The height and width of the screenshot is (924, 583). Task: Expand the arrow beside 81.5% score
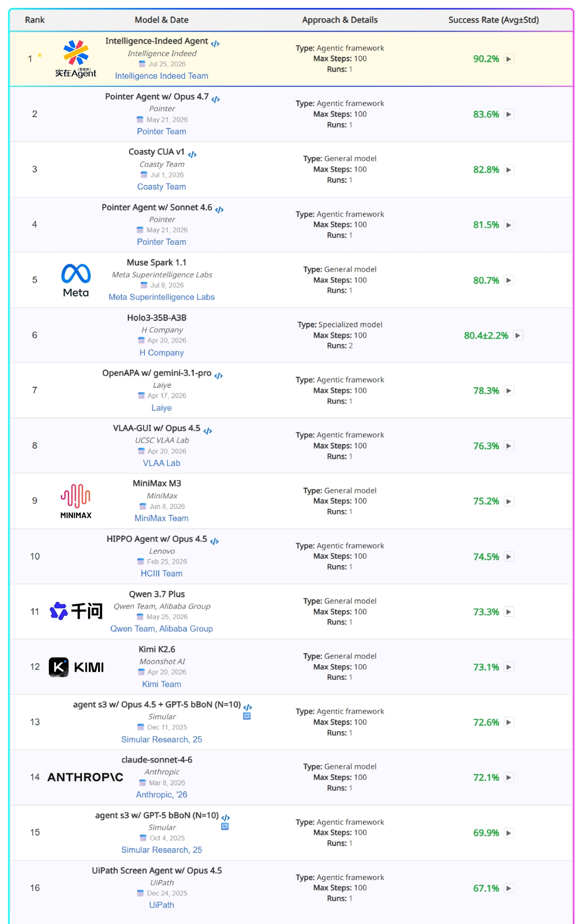pyautogui.click(x=509, y=225)
